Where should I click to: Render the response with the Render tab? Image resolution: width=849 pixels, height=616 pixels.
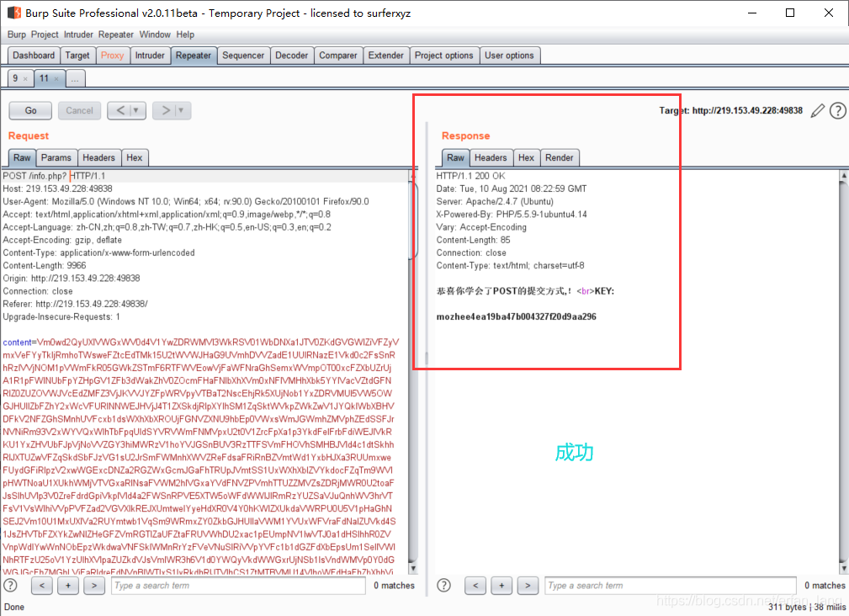pyautogui.click(x=560, y=157)
